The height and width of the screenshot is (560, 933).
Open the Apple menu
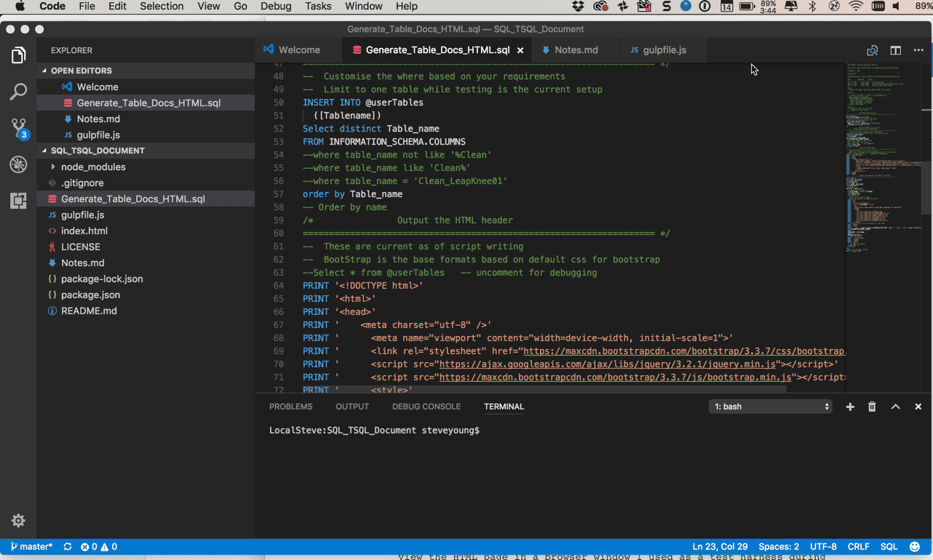click(20, 7)
